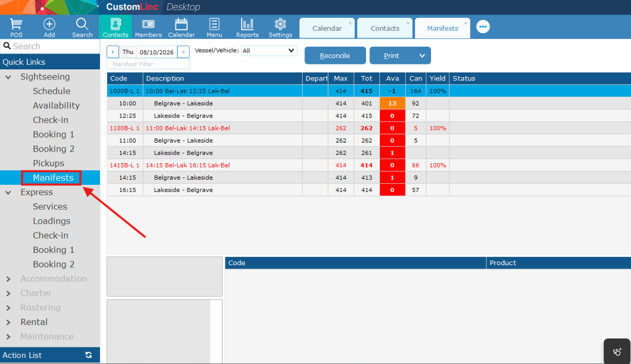Switch to the Contacts tab
The width and height of the screenshot is (631, 364).
[385, 28]
